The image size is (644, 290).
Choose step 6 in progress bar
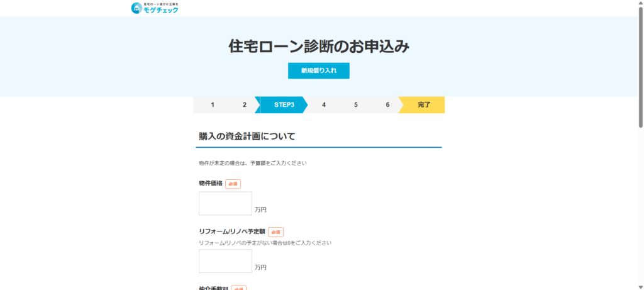point(387,105)
